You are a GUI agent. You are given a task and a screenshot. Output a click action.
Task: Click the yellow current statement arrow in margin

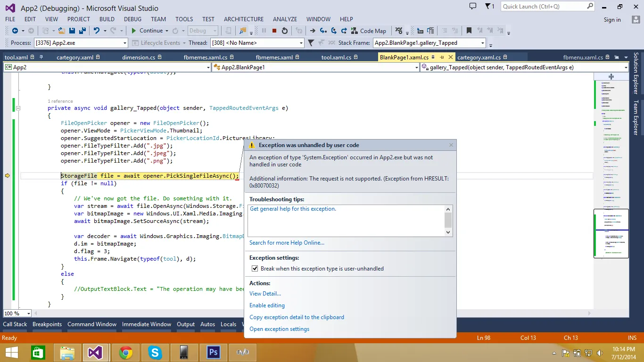click(7, 175)
